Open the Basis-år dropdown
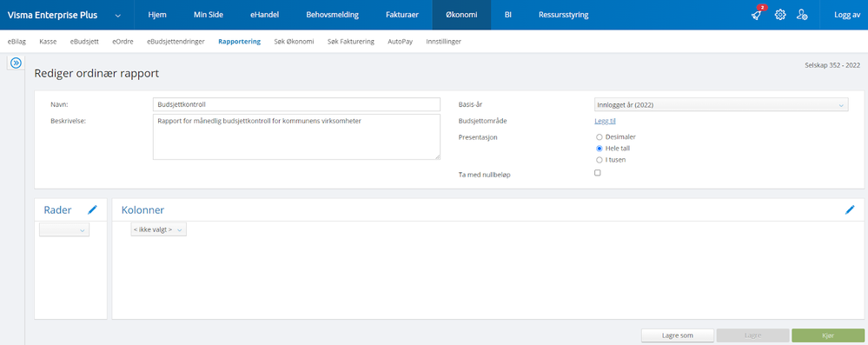 pyautogui.click(x=721, y=104)
